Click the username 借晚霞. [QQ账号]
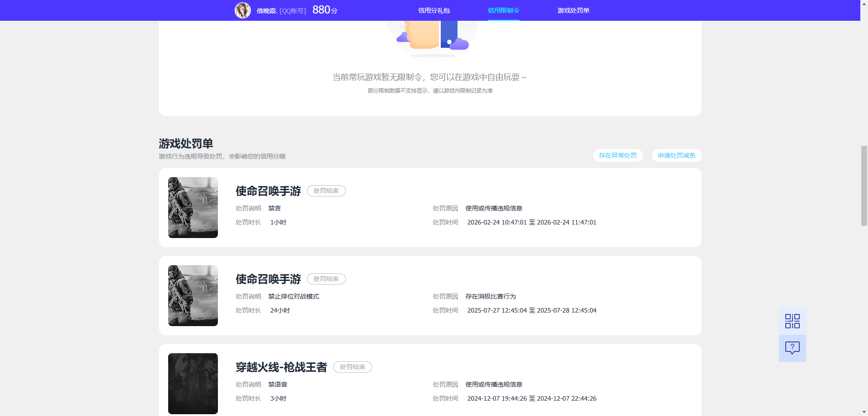This screenshot has width=868, height=416. tap(281, 11)
